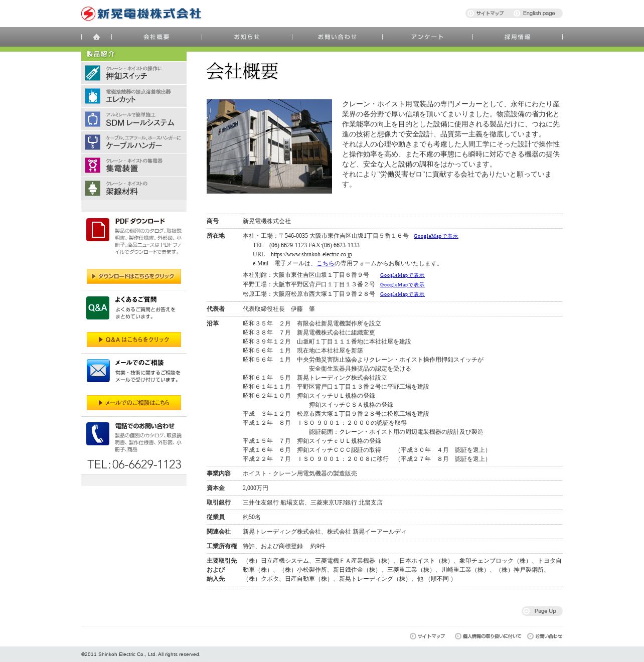The height and width of the screenshot is (662, 644).
Task: Click the 電話でのお問い合わせ heading
Action: (144, 426)
